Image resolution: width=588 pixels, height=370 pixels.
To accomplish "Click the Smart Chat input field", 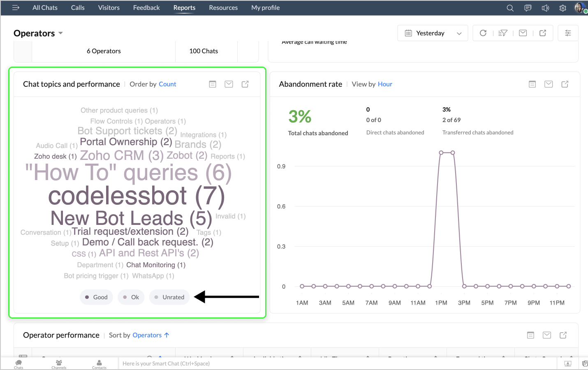I will pos(337,363).
